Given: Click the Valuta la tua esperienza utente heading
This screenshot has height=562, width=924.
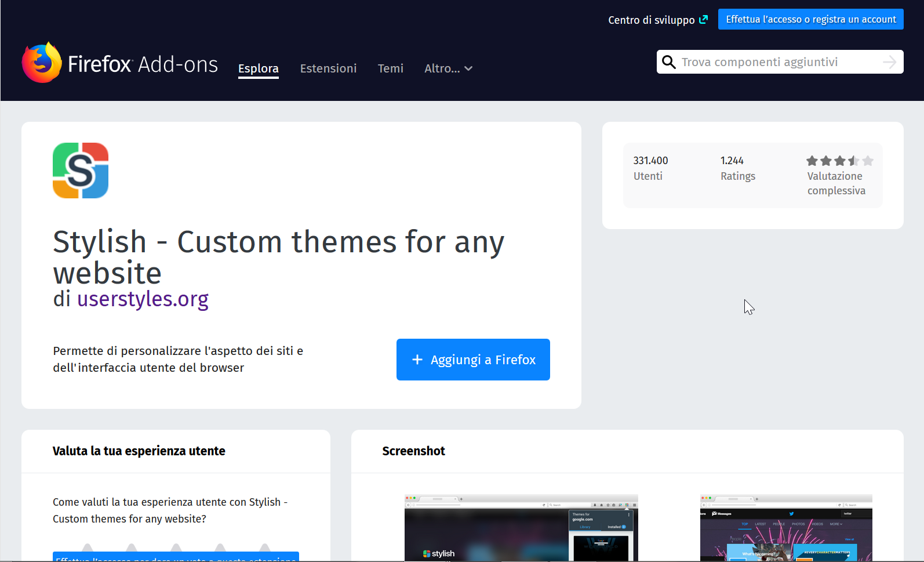Looking at the screenshot, I should [x=139, y=451].
